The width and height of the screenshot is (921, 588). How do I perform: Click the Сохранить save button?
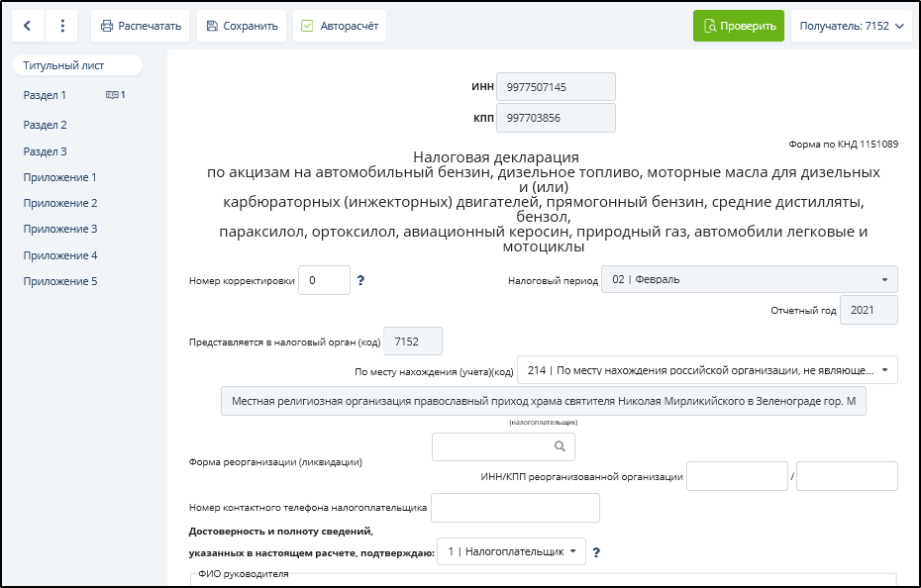(242, 26)
